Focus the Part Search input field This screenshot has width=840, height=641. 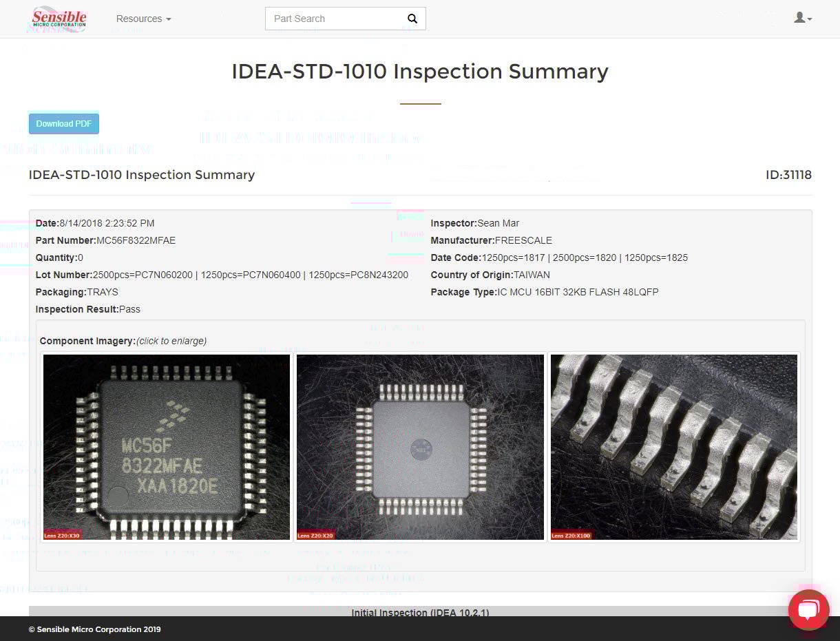tap(333, 19)
